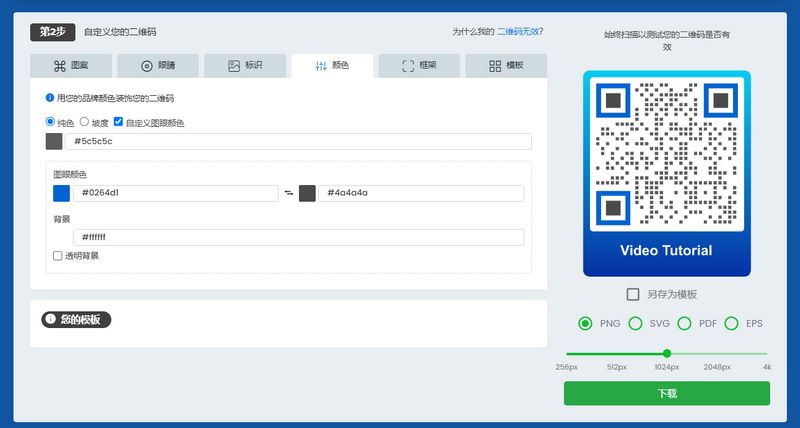
Task: Uncheck 自定义图眼颜色 checkbox
Action: [118, 121]
